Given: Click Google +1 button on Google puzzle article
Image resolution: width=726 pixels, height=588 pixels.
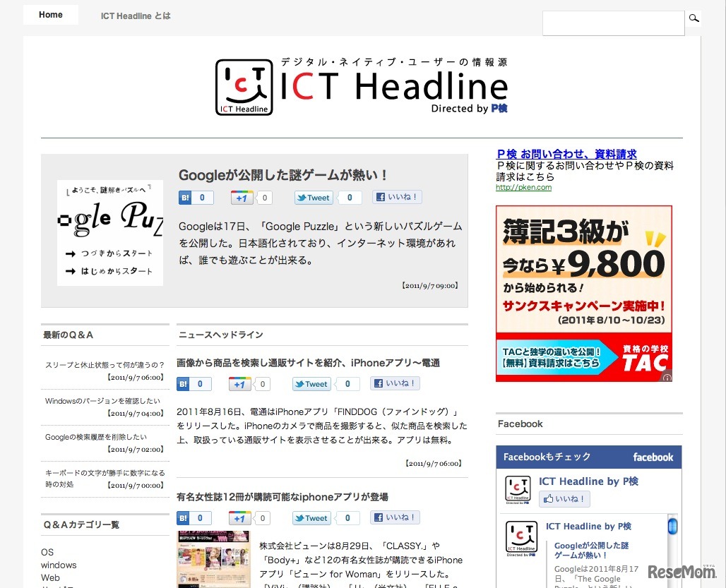Looking at the screenshot, I should click(x=242, y=198).
